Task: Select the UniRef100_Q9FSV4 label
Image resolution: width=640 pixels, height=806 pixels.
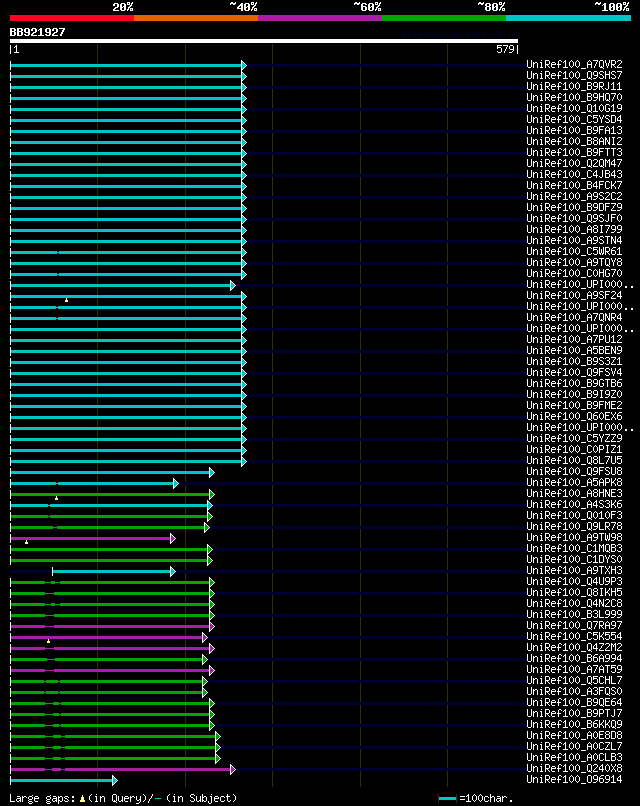Action: click(x=574, y=372)
